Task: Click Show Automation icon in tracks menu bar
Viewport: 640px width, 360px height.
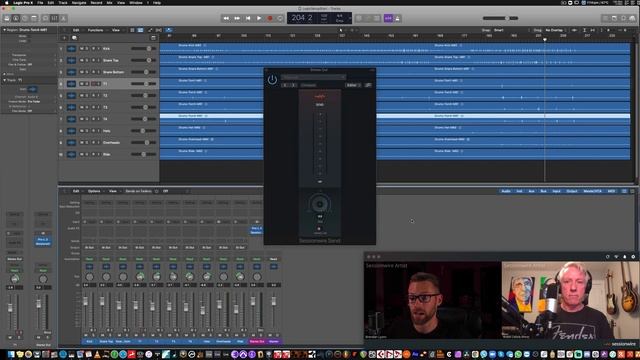Action: [150, 30]
